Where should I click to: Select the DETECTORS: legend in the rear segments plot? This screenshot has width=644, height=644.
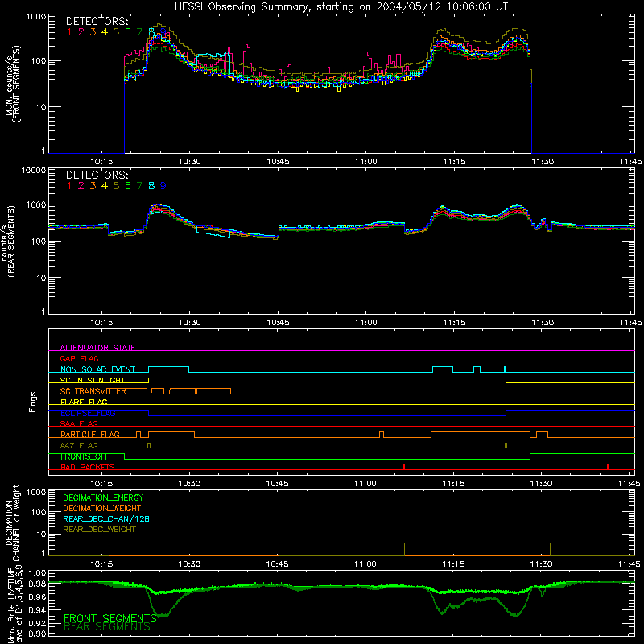[97, 175]
